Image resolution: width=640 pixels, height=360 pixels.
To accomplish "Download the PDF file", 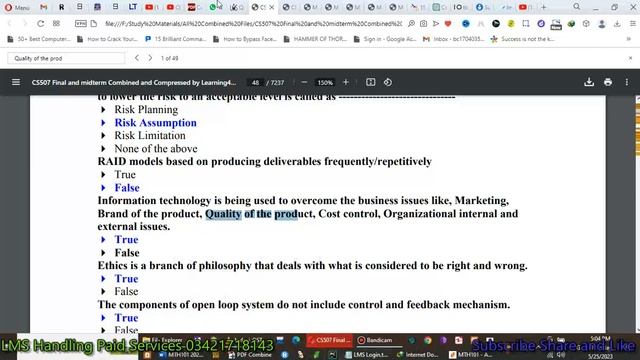I will pos(589,82).
